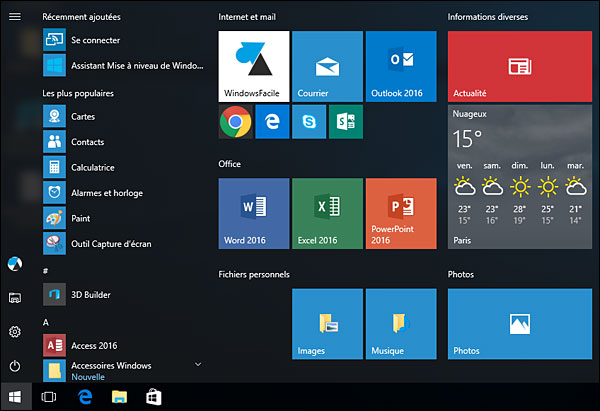This screenshot has height=411, width=600.
Task: Click the Internet et mail group header
Action: click(247, 17)
